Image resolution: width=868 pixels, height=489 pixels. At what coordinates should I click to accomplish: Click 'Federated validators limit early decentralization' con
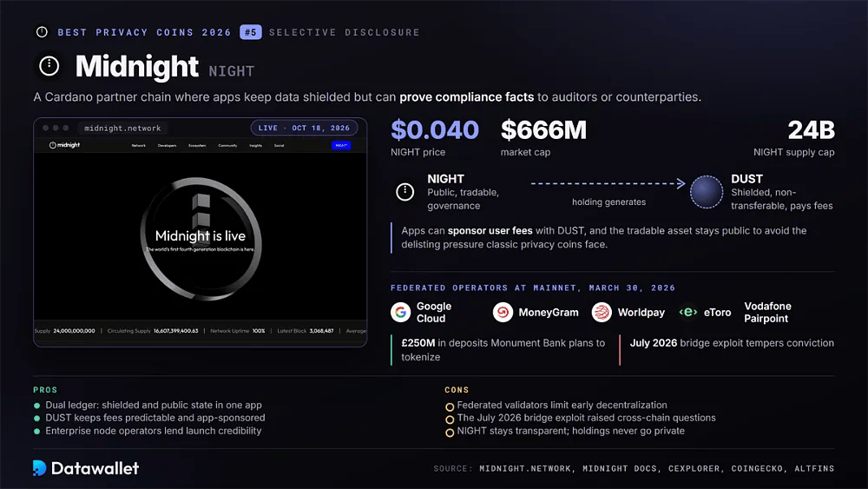(562, 406)
